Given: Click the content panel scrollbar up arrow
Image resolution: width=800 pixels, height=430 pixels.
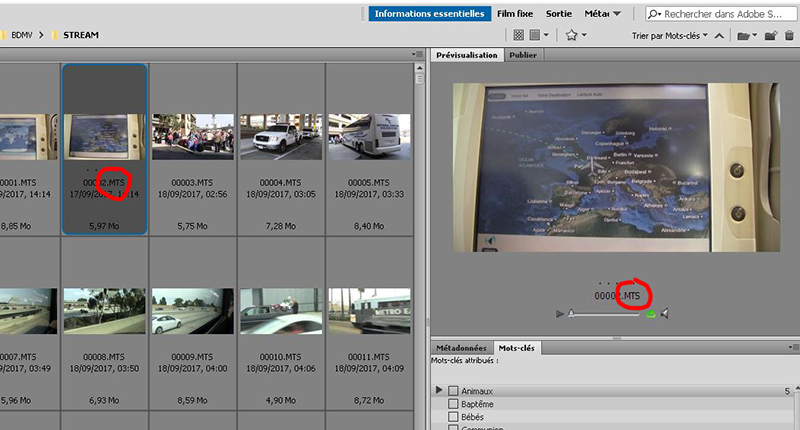Looking at the screenshot, I should [x=419, y=68].
